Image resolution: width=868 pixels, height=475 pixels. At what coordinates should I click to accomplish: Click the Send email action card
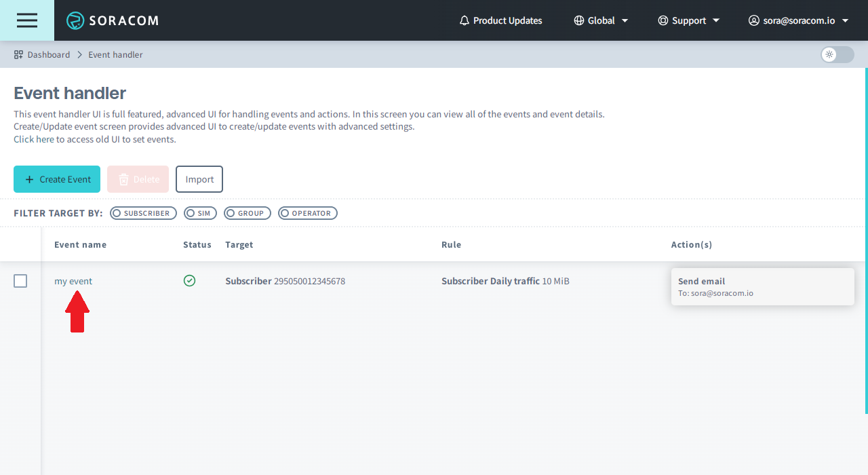click(x=762, y=286)
